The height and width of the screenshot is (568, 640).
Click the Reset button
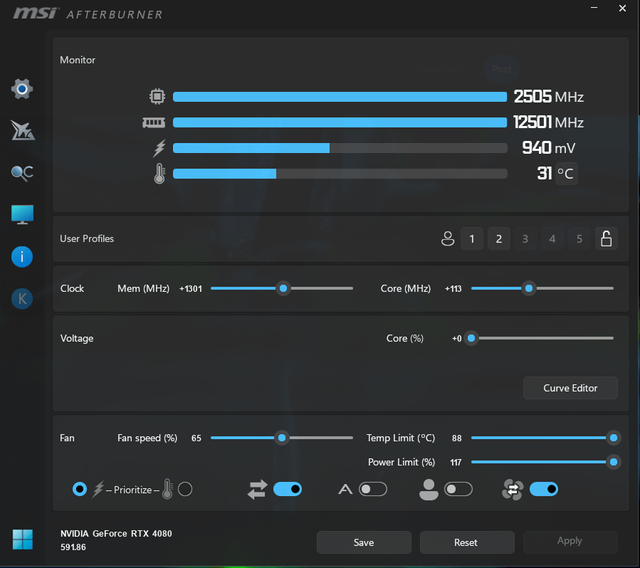465,542
